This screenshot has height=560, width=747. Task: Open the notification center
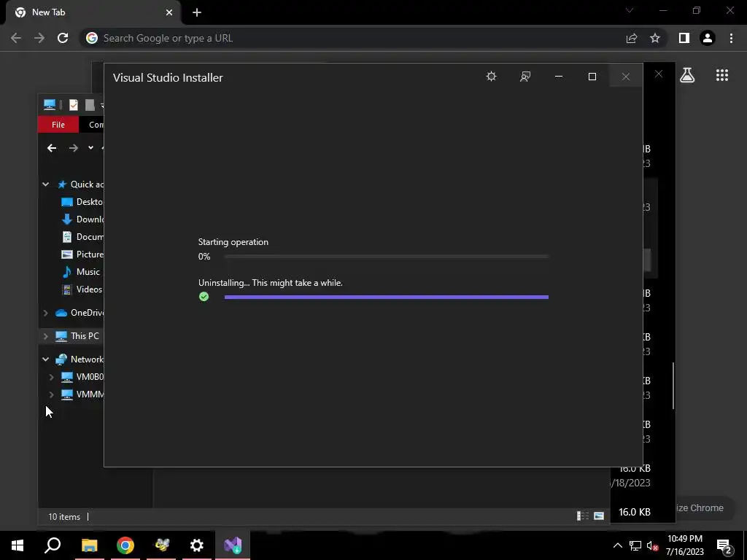click(724, 545)
